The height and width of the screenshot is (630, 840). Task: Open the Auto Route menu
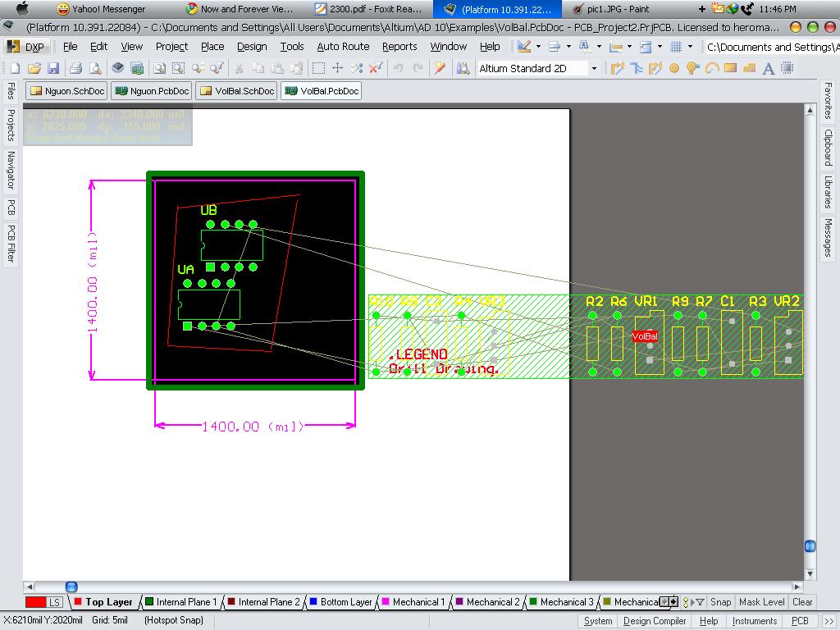pyautogui.click(x=343, y=47)
